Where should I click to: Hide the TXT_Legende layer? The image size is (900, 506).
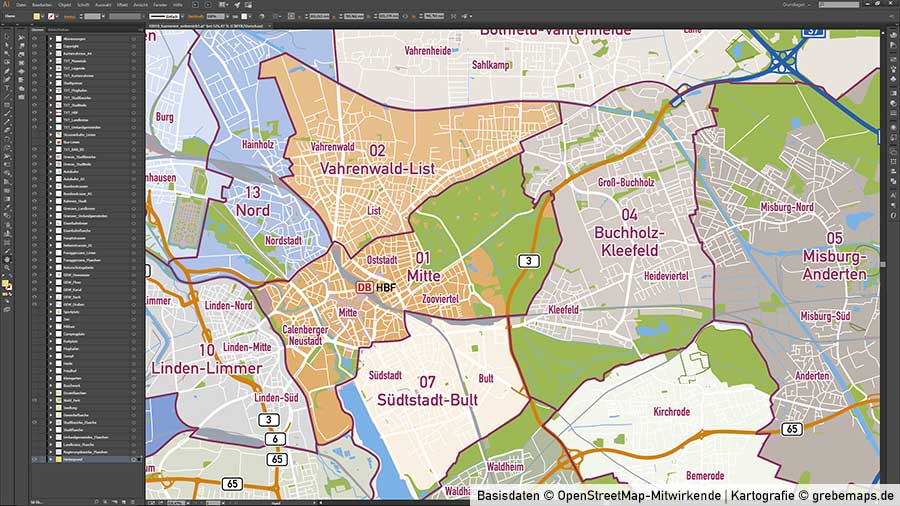[34, 68]
